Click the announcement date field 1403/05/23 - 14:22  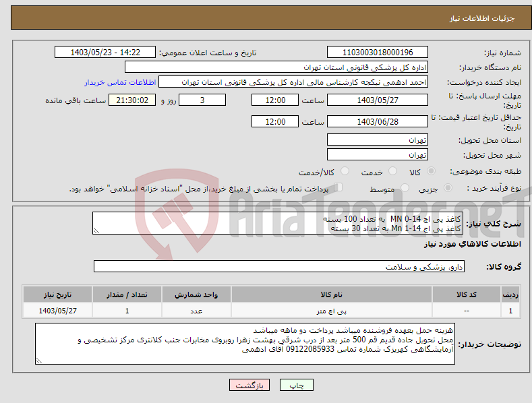(x=105, y=53)
